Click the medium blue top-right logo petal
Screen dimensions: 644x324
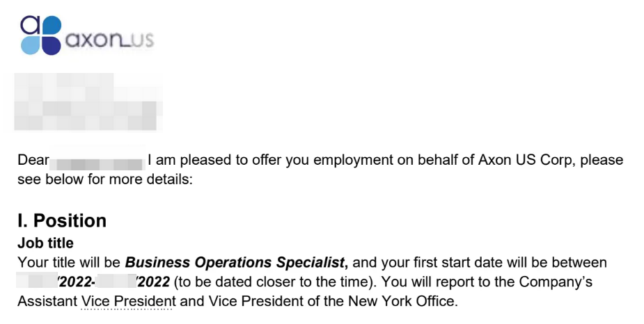coord(52,25)
